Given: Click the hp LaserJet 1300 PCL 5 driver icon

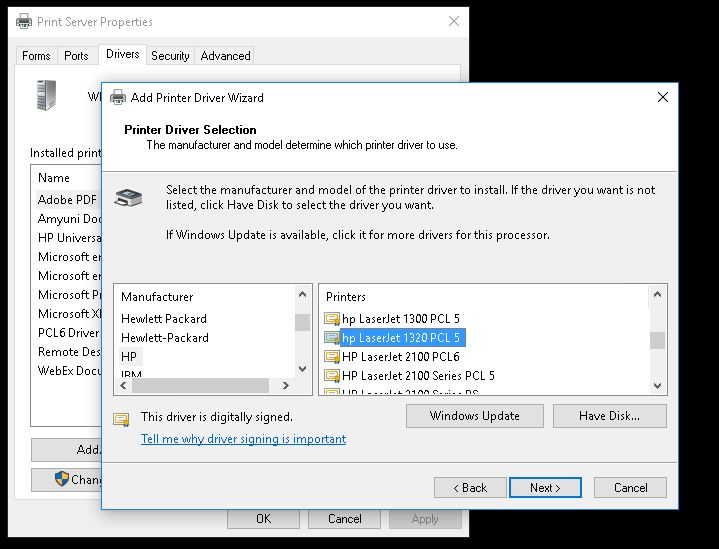Looking at the screenshot, I should click(x=332, y=318).
